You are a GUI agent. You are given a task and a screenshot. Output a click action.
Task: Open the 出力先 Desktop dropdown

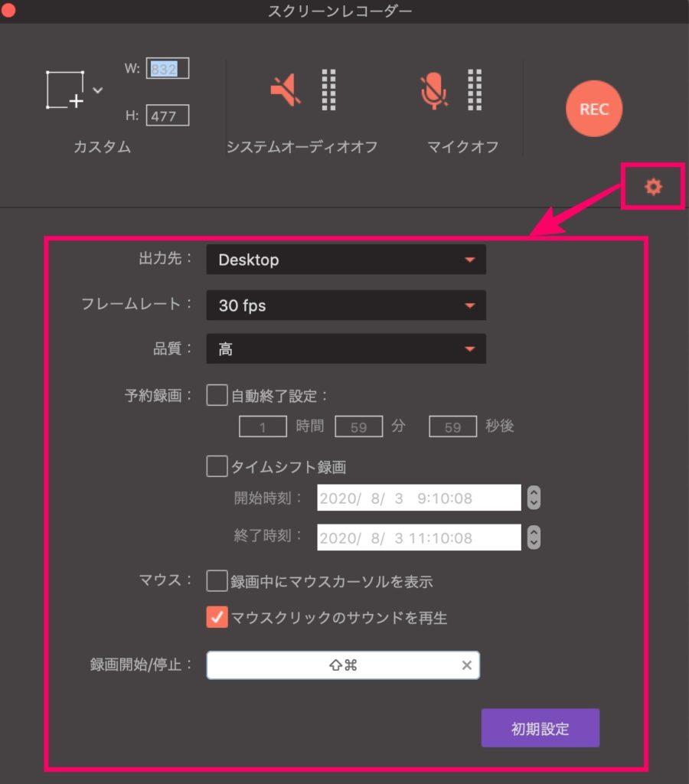pos(346,260)
